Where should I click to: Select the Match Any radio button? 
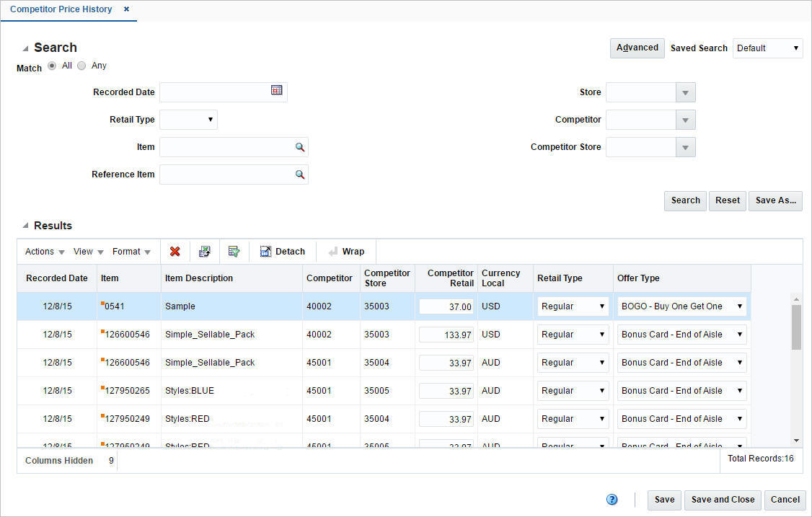click(81, 65)
